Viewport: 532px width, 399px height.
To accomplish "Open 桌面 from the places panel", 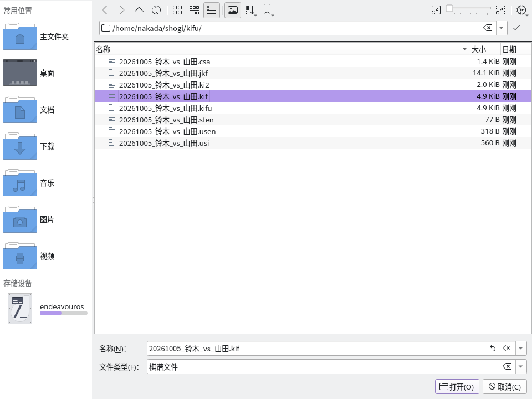I will pos(46,73).
